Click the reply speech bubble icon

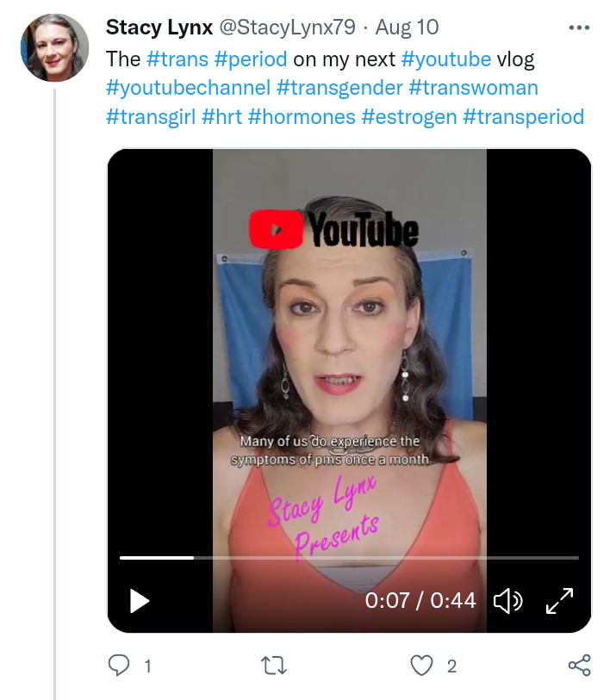[119, 666]
